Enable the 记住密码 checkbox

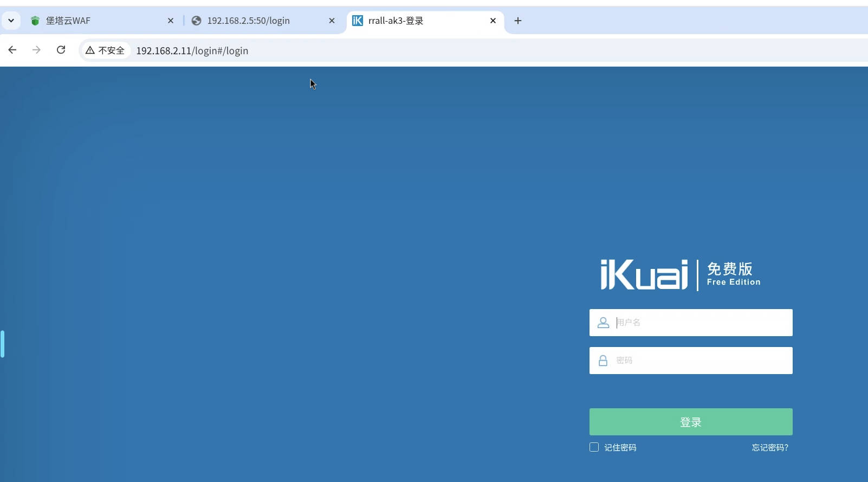click(x=594, y=447)
